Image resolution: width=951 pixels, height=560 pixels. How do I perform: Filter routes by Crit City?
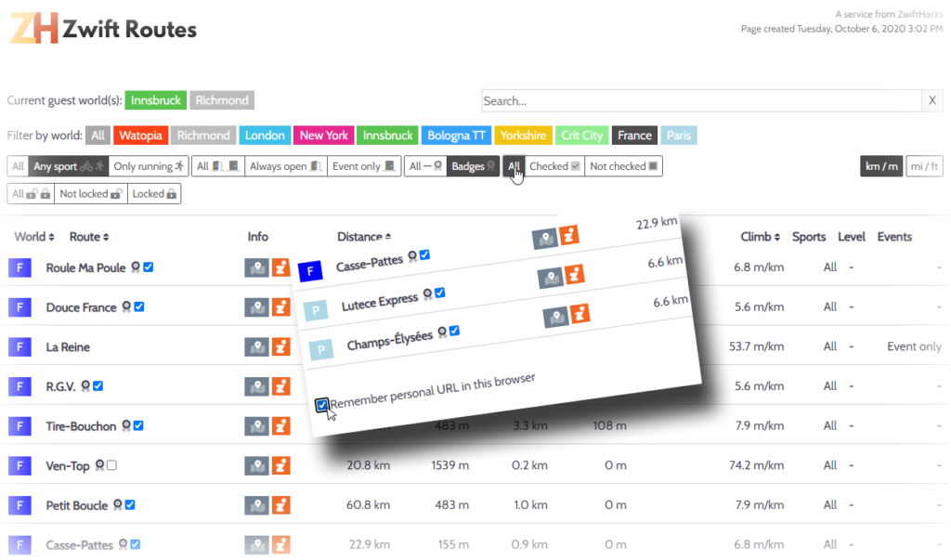pyautogui.click(x=581, y=136)
